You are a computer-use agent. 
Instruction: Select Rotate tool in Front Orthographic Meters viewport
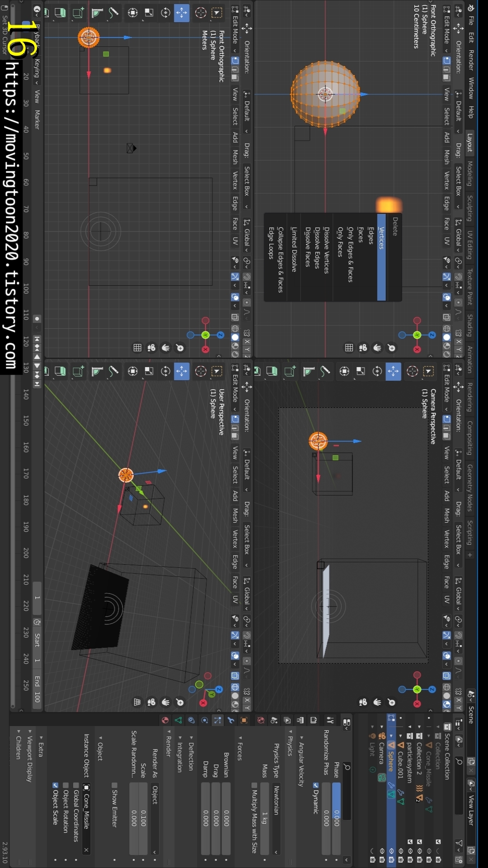165,13
